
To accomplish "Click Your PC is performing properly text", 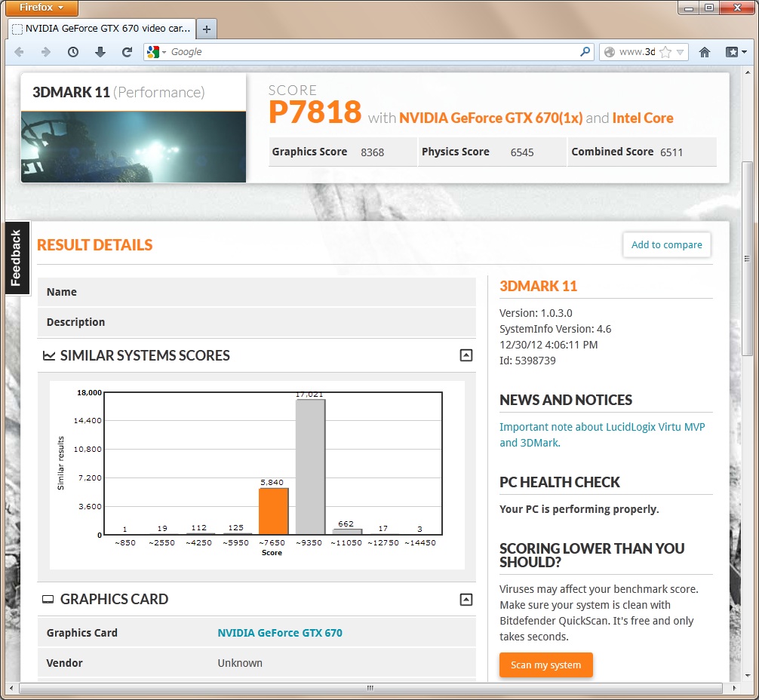I will (579, 509).
